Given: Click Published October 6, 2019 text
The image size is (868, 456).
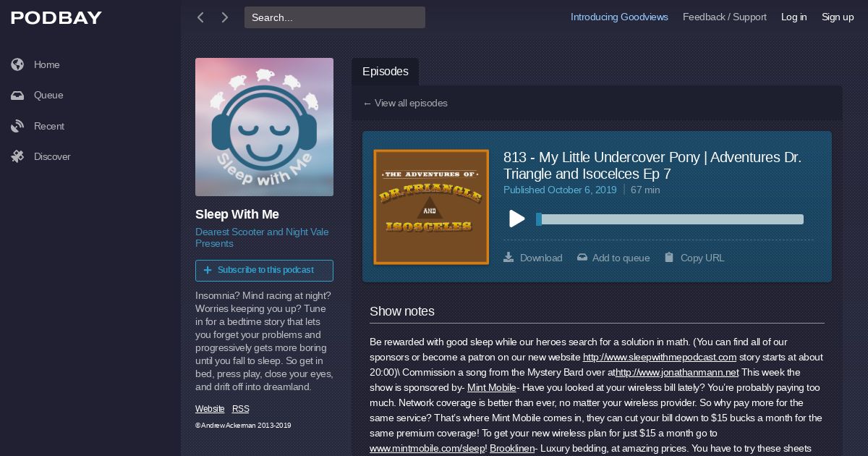Looking at the screenshot, I should click(560, 190).
